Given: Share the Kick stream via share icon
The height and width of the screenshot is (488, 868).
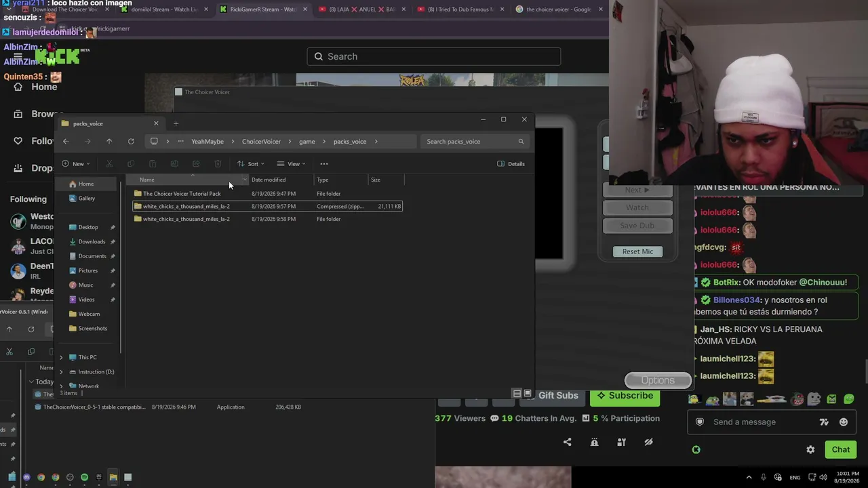Looking at the screenshot, I should pos(568,443).
